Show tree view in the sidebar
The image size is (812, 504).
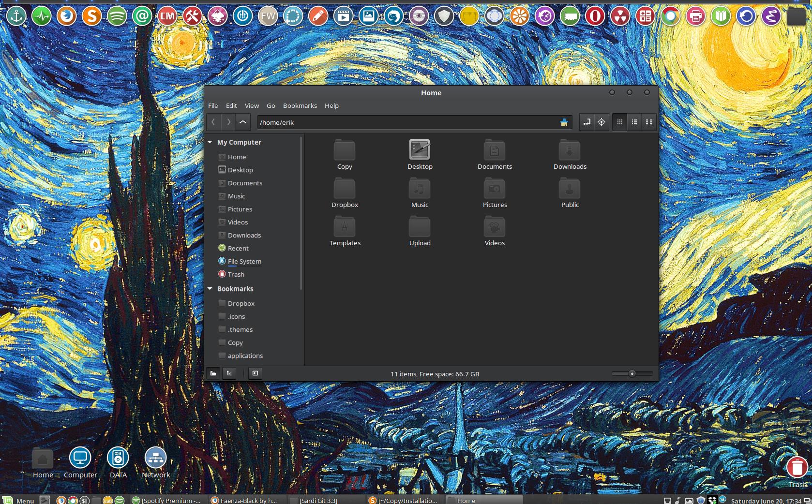[229, 373]
